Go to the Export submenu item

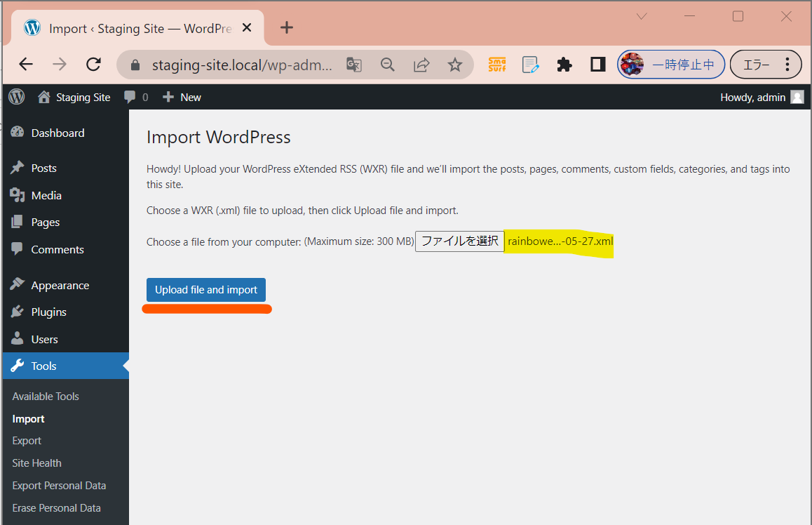point(27,441)
